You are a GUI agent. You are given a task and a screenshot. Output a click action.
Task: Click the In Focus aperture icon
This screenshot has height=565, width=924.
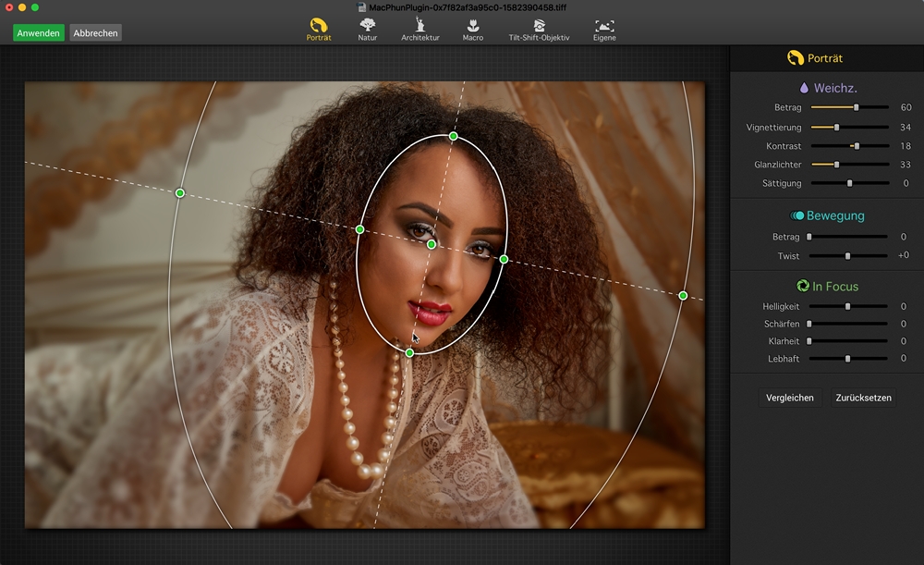click(803, 286)
